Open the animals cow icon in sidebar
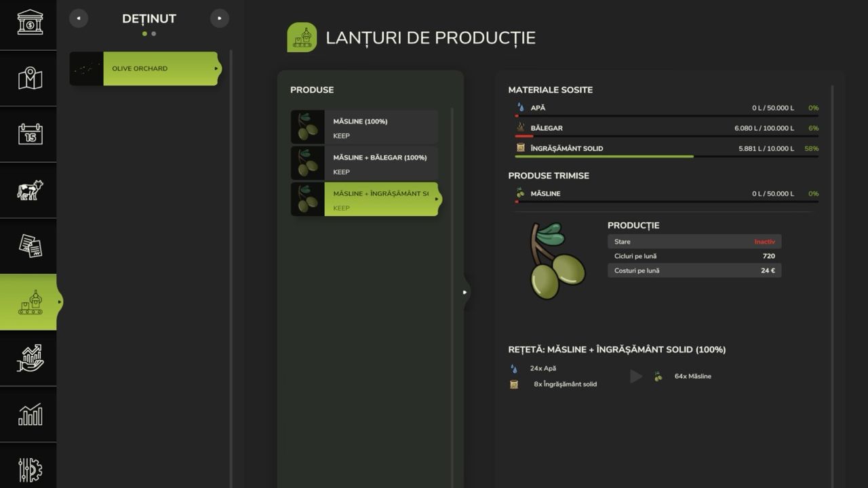The width and height of the screenshot is (868, 488). pyautogui.click(x=29, y=190)
